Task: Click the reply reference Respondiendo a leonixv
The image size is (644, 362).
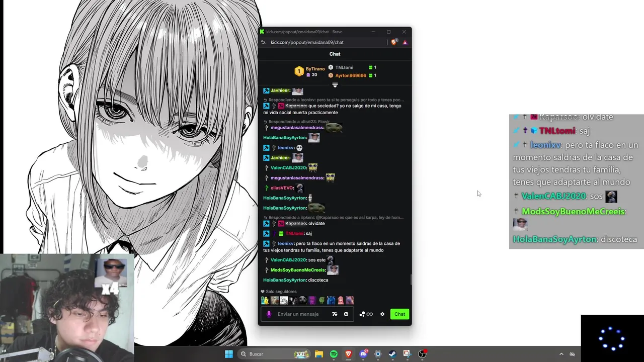Action: (x=333, y=100)
